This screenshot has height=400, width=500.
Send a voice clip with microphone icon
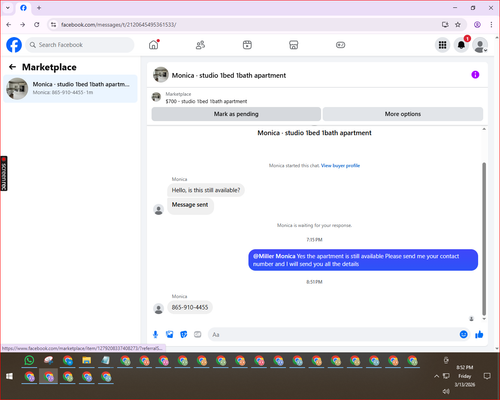[155, 334]
